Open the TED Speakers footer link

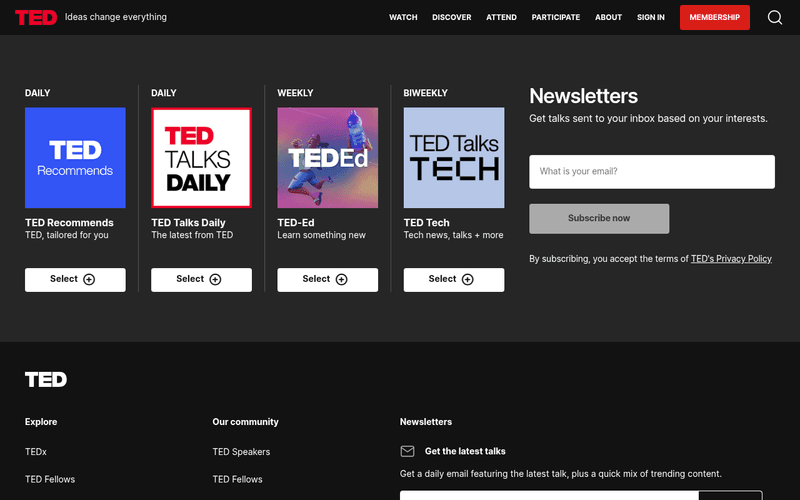pyautogui.click(x=241, y=452)
